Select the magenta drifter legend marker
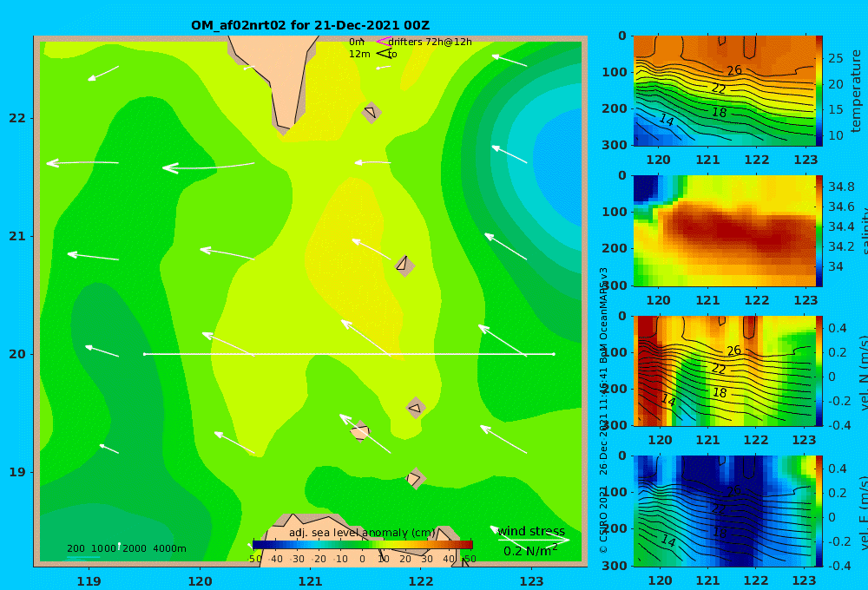The height and width of the screenshot is (590, 868). (383, 42)
